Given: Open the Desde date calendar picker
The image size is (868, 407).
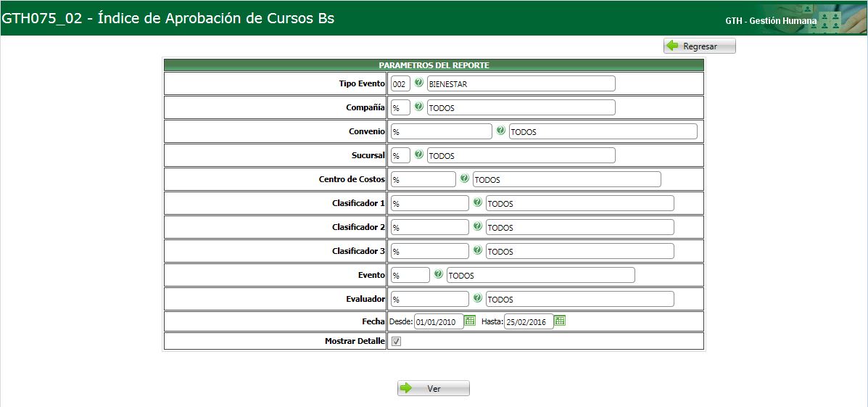Looking at the screenshot, I should click(x=470, y=321).
